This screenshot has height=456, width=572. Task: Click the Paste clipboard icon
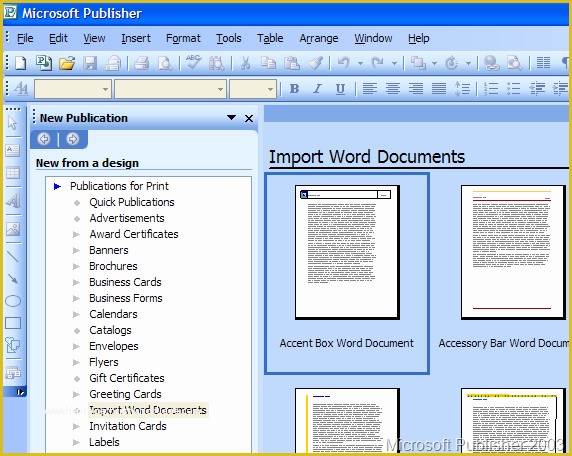pos(292,63)
